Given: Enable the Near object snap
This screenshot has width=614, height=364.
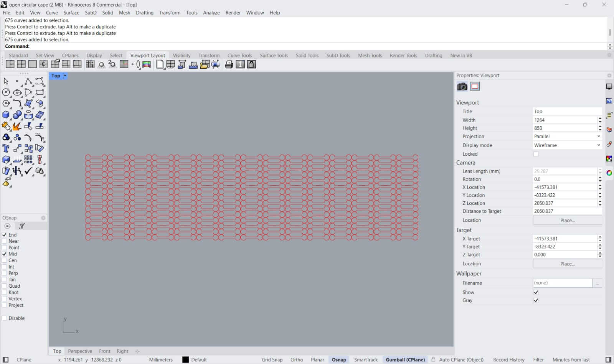Looking at the screenshot, I should coord(5,241).
